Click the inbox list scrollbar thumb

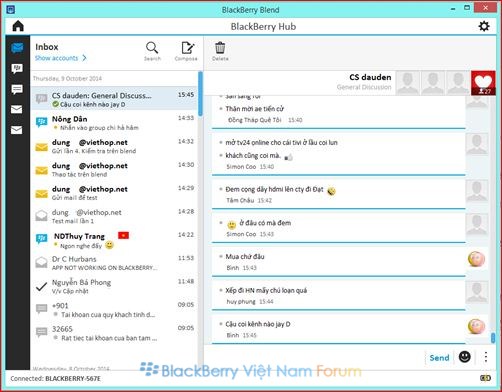(x=200, y=94)
